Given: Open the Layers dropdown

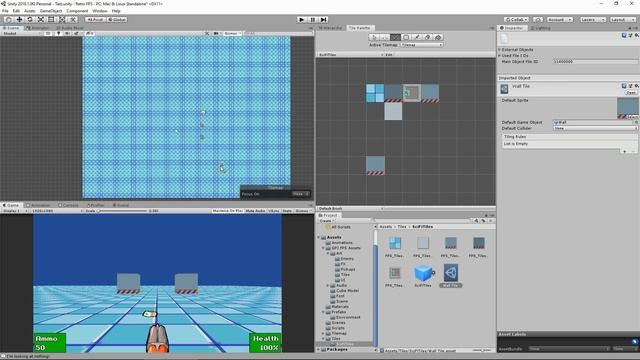Looking at the screenshot, I should click(x=592, y=20).
